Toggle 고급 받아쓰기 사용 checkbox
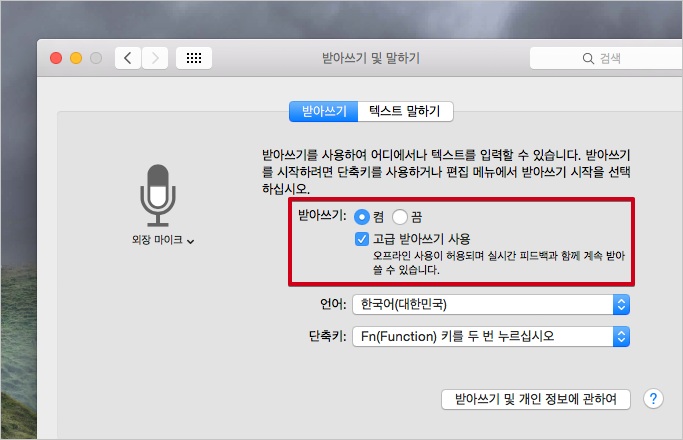 click(x=362, y=239)
